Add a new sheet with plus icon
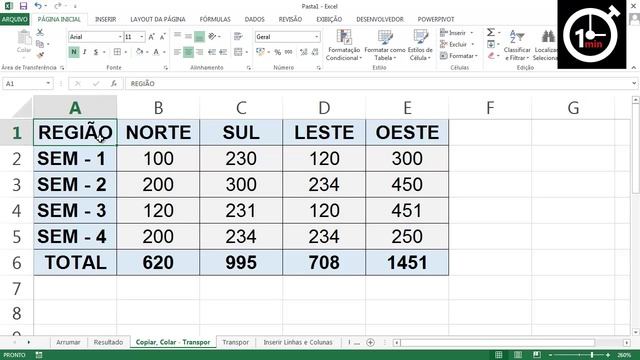640x360 pixels. (x=370, y=342)
